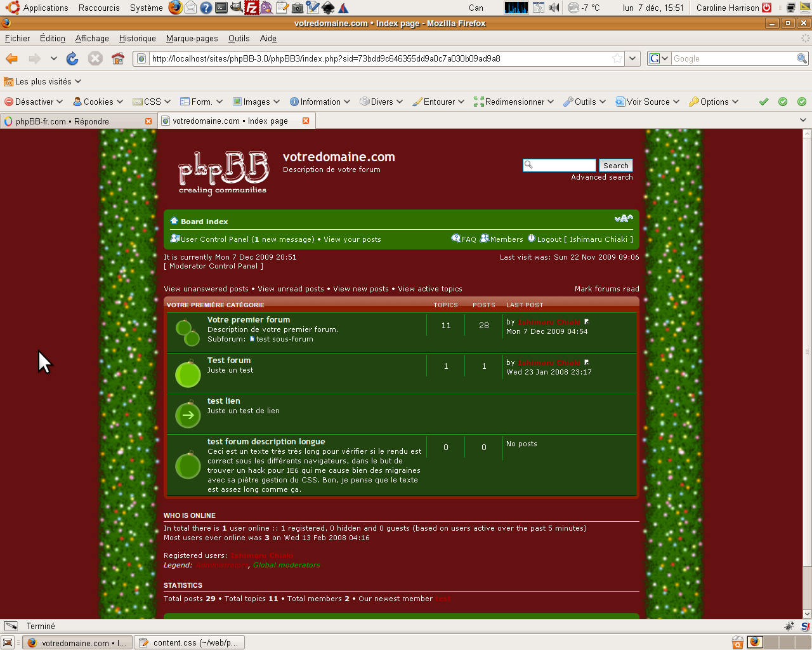Open the Système menu

[x=147, y=8]
